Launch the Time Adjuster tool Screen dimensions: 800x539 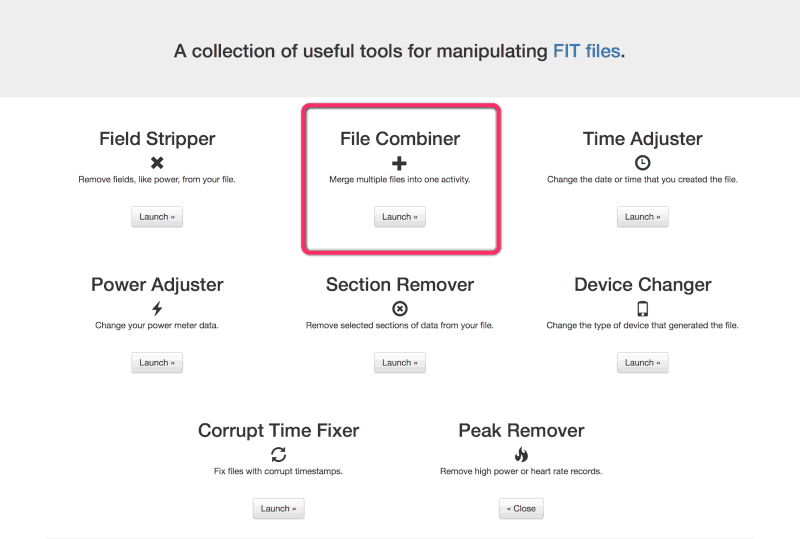tap(643, 217)
